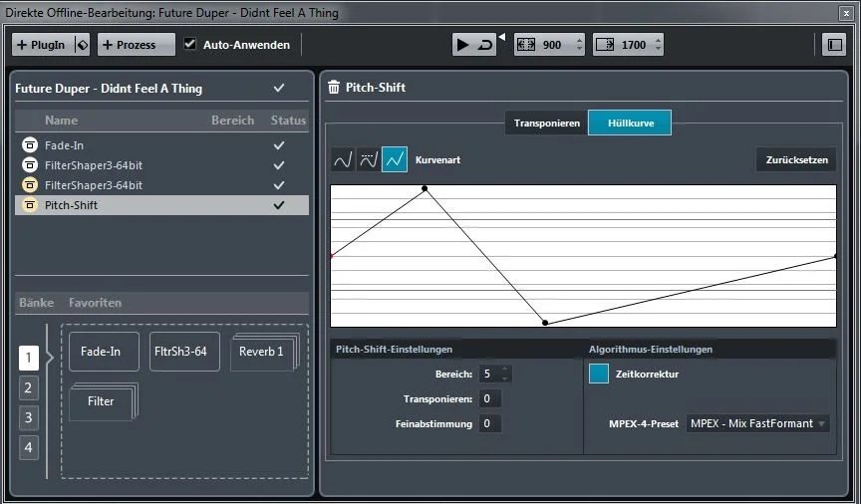Select the first curve type icon

(343, 159)
